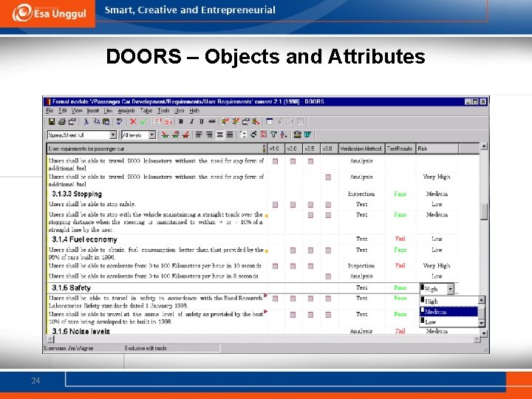532x399 pixels.
Task: Click the Save icon in the toolbar
Action: tap(52, 121)
